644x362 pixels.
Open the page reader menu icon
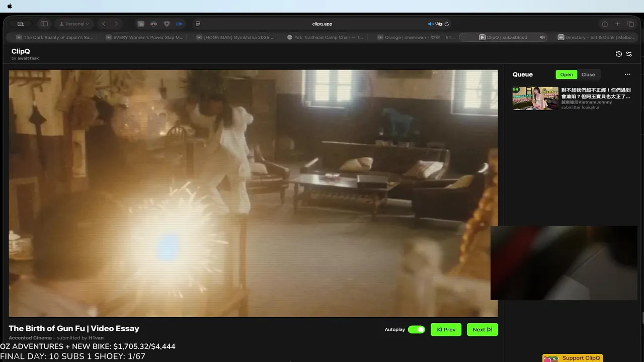[198, 24]
